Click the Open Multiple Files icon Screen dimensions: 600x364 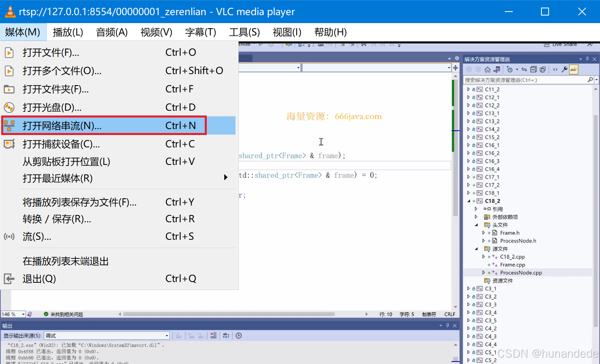[9, 71]
